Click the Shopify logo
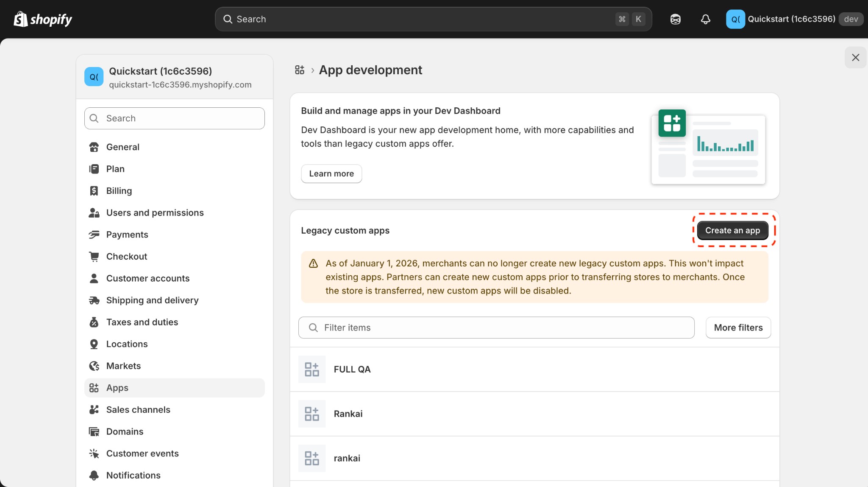 click(x=43, y=19)
